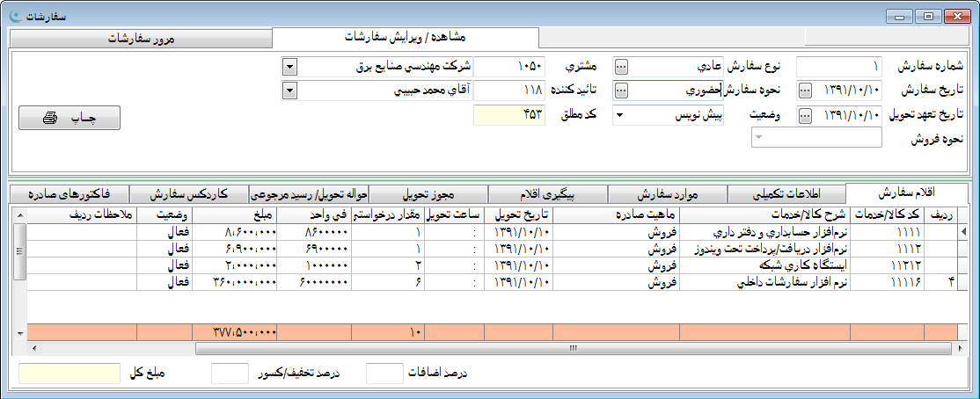
Task: Switch to the پیگیری اقلام tab
Action: [559, 193]
